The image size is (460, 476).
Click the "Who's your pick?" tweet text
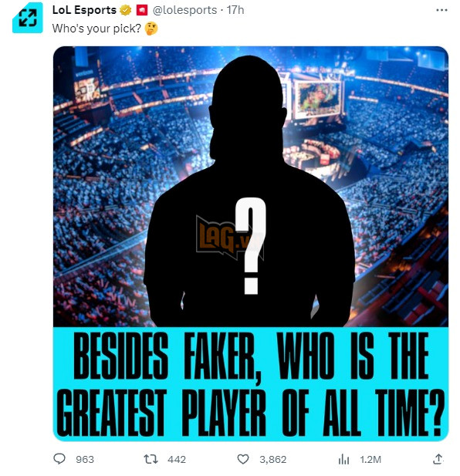(96, 29)
